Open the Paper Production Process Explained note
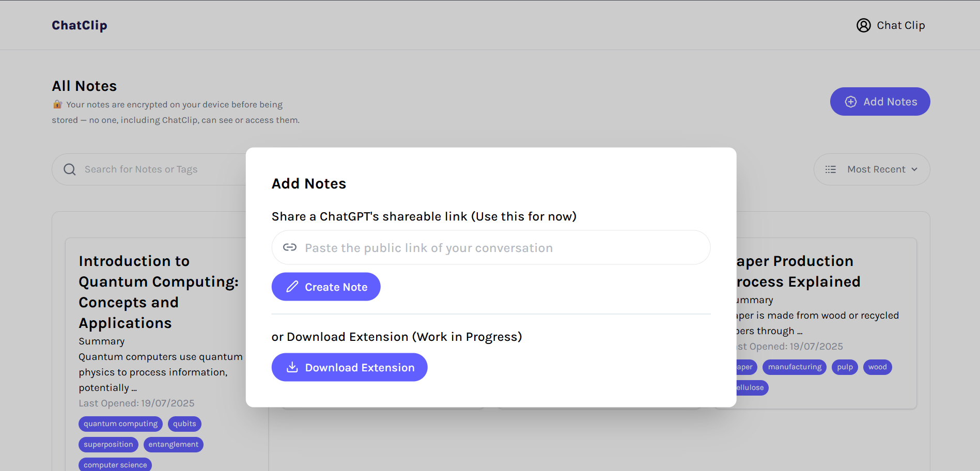980x471 pixels. coord(798,271)
